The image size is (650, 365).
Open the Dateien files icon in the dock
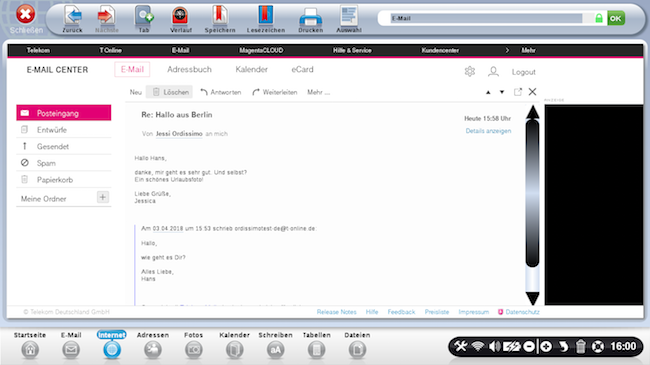[x=357, y=350]
